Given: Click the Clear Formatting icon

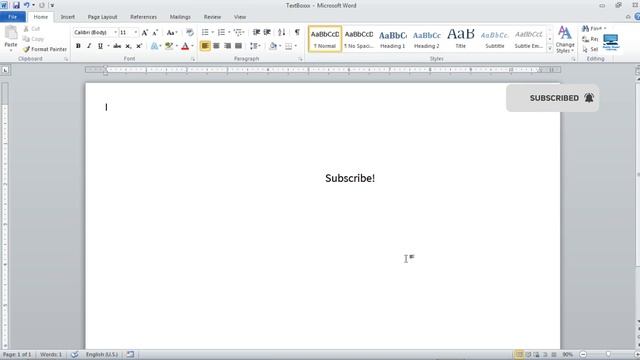Looking at the screenshot, I should [190, 32].
